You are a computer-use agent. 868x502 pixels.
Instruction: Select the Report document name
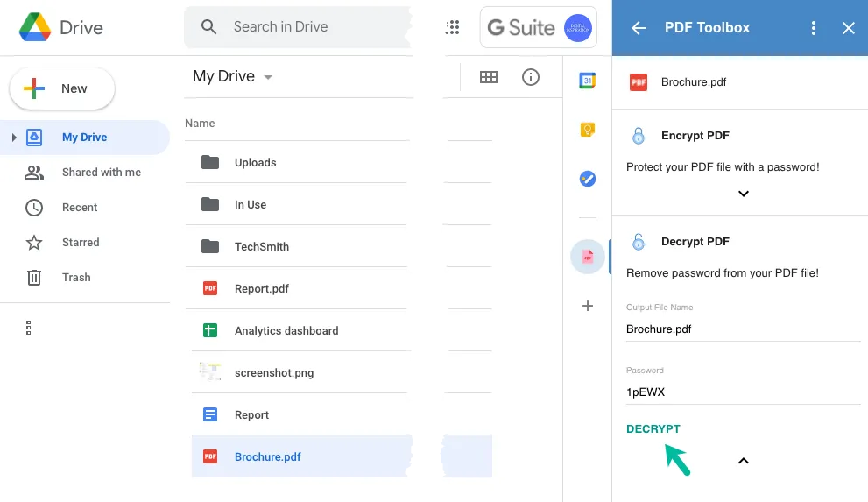coord(252,415)
